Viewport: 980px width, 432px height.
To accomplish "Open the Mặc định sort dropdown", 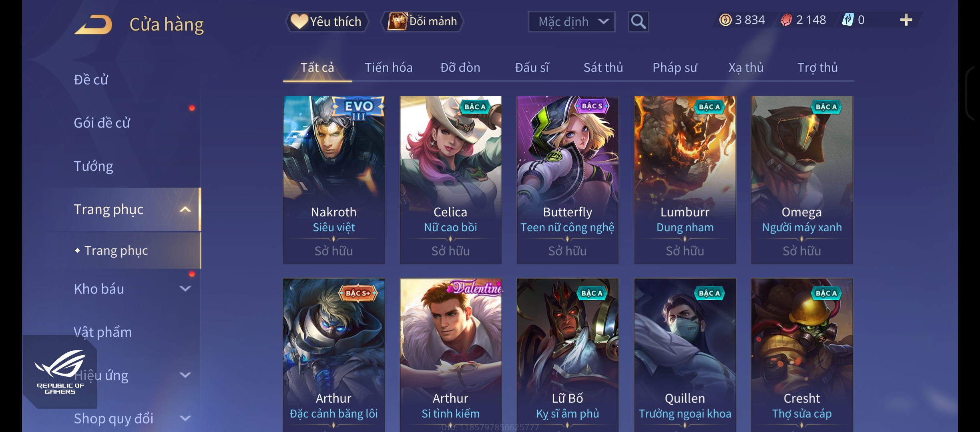I will [571, 22].
